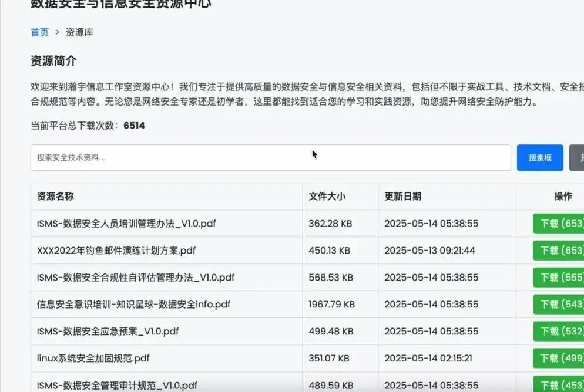Download ISMS-数据安全应急预案_V1.0.pdf

[558, 332]
